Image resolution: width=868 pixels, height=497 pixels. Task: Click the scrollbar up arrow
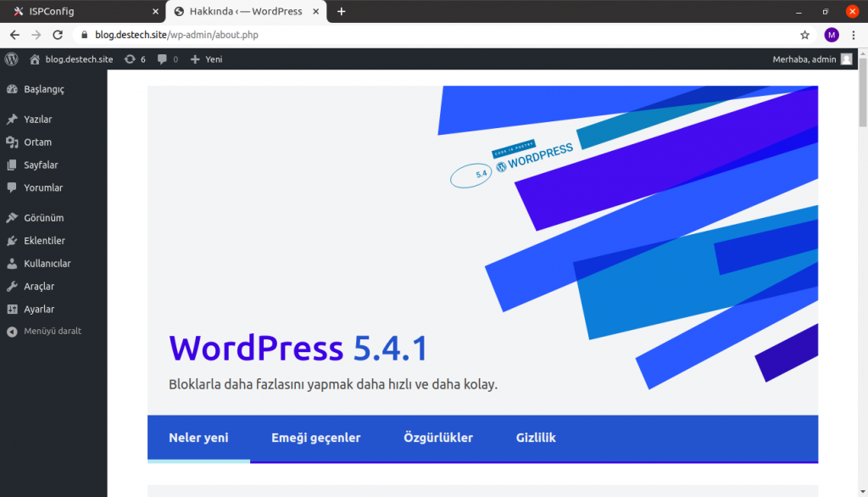point(863,53)
